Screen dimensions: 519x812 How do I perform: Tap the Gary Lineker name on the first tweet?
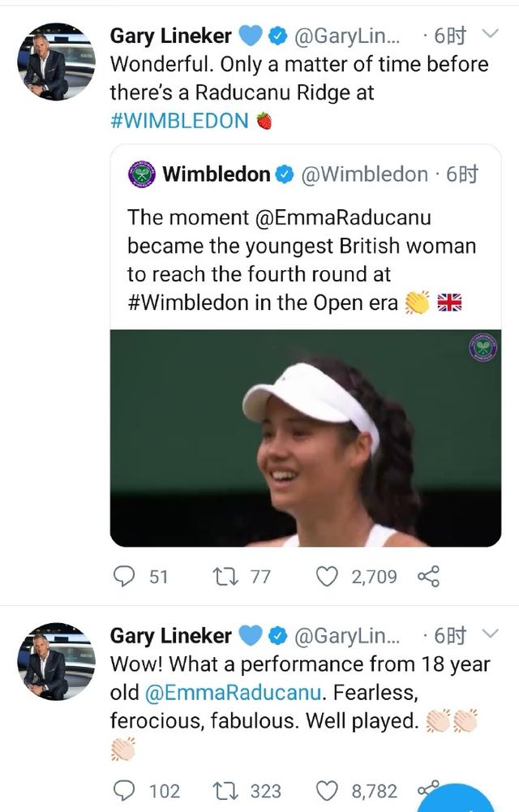point(170,35)
